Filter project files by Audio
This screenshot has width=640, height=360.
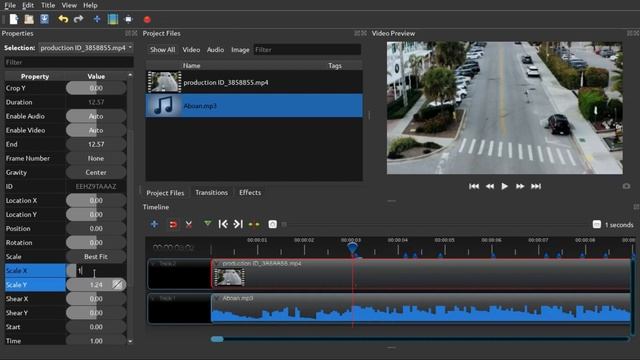(x=215, y=50)
